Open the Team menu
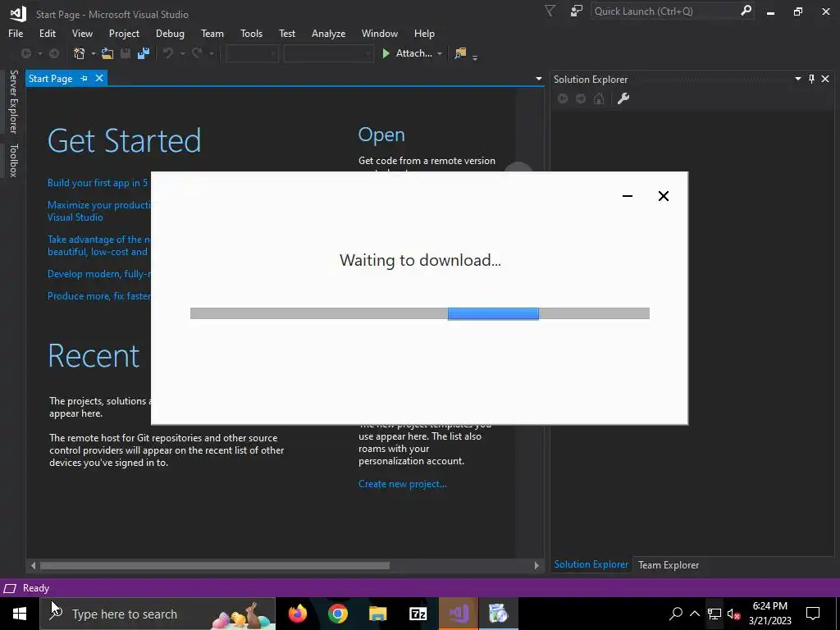The width and height of the screenshot is (840, 630). (x=212, y=33)
